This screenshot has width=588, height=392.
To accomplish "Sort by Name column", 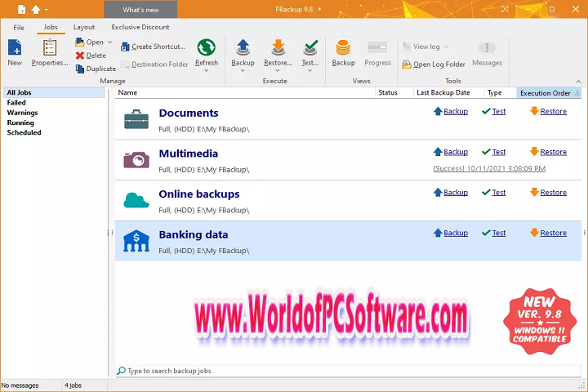I will [x=245, y=92].
